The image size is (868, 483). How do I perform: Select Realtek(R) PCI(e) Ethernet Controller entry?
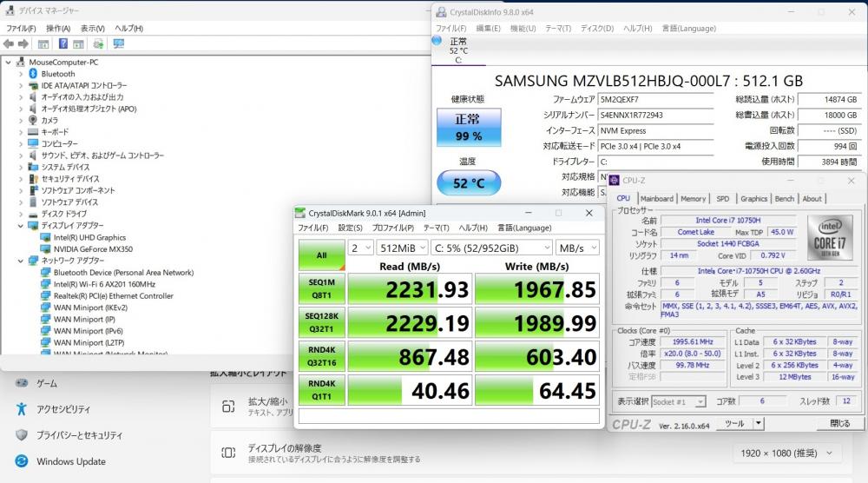(x=113, y=295)
